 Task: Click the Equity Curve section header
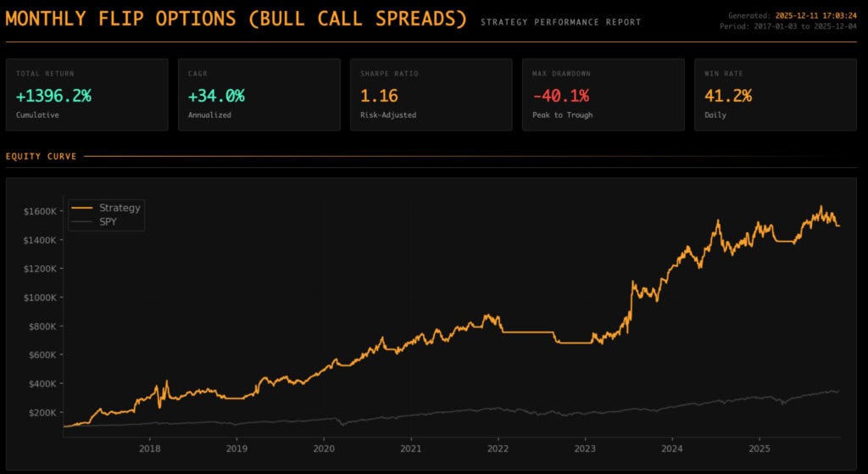[41, 156]
